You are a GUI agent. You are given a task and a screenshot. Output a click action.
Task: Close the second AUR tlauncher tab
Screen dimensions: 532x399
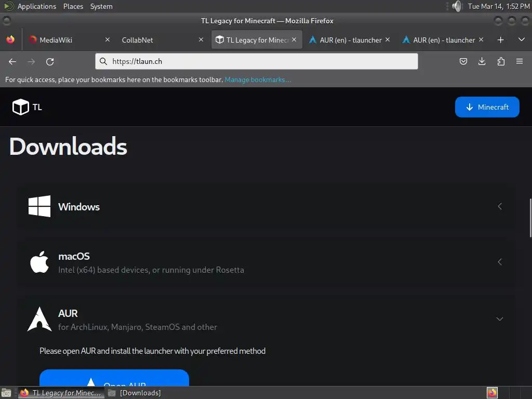481,39
